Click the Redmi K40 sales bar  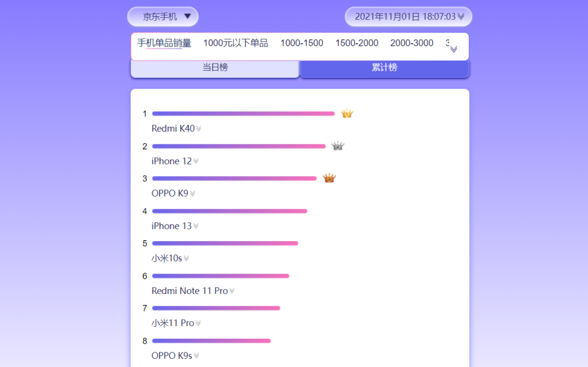coord(243,114)
